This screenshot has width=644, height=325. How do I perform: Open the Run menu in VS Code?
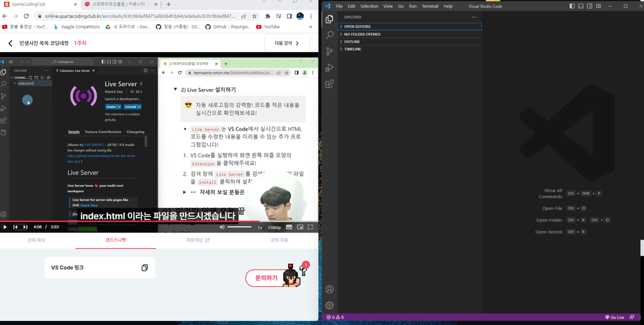(x=413, y=6)
